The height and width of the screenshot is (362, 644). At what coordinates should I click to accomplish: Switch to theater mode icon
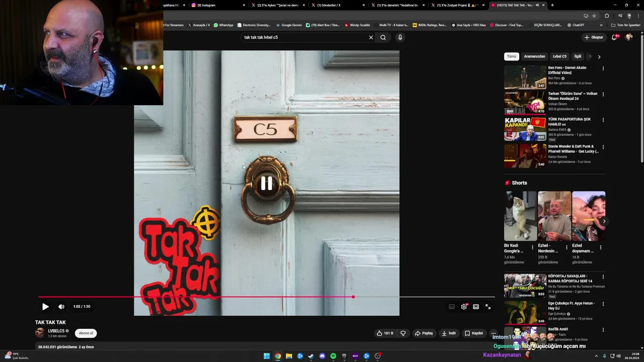click(476, 307)
